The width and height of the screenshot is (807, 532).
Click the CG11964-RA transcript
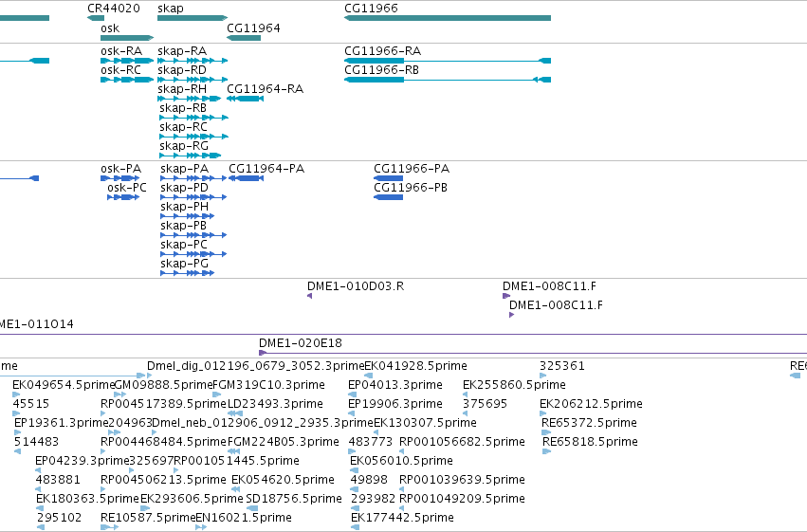click(x=245, y=99)
